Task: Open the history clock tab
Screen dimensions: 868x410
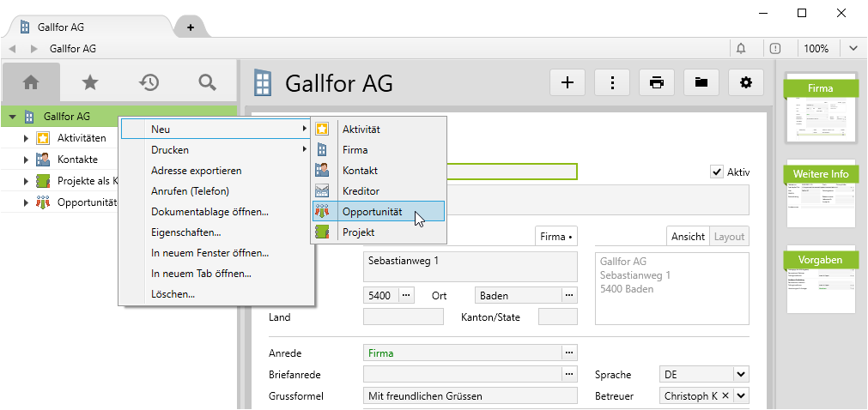Action: pyautogui.click(x=149, y=82)
